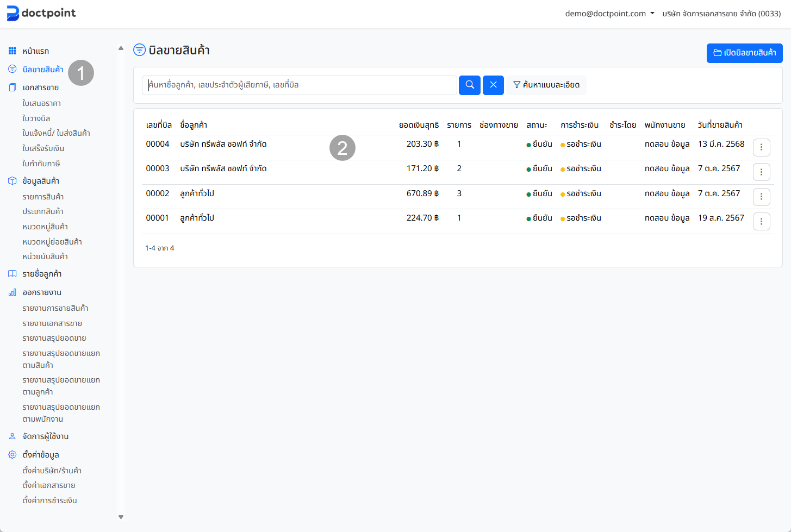Open three-dot menu for bill 00003
Image resolution: width=791 pixels, height=532 pixels.
click(x=761, y=172)
